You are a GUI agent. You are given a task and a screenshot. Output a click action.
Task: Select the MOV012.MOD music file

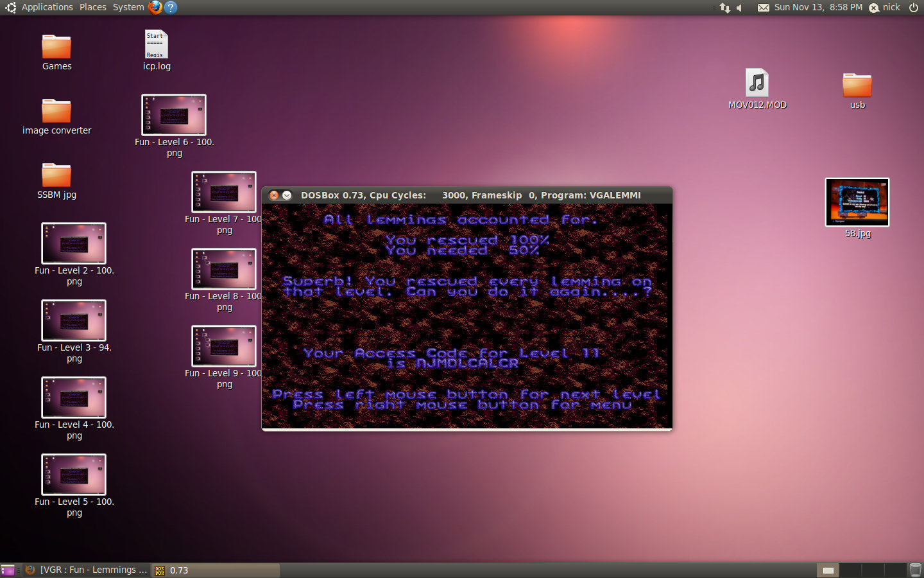click(757, 83)
